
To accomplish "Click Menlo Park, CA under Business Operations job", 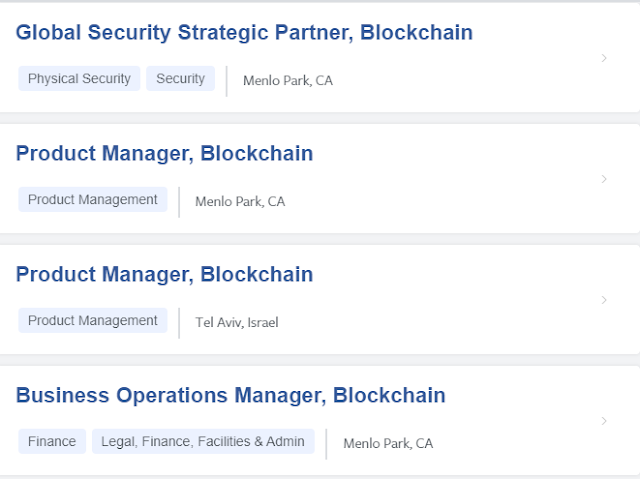I will (388, 444).
